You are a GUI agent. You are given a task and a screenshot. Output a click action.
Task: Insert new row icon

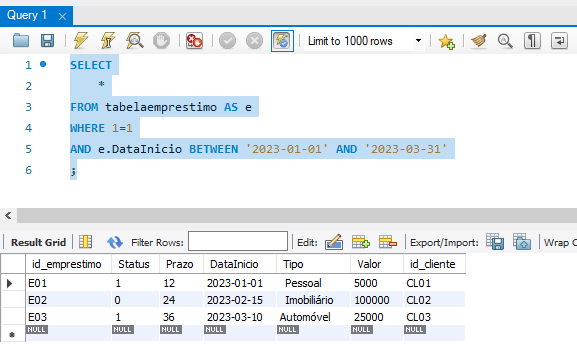coord(360,242)
